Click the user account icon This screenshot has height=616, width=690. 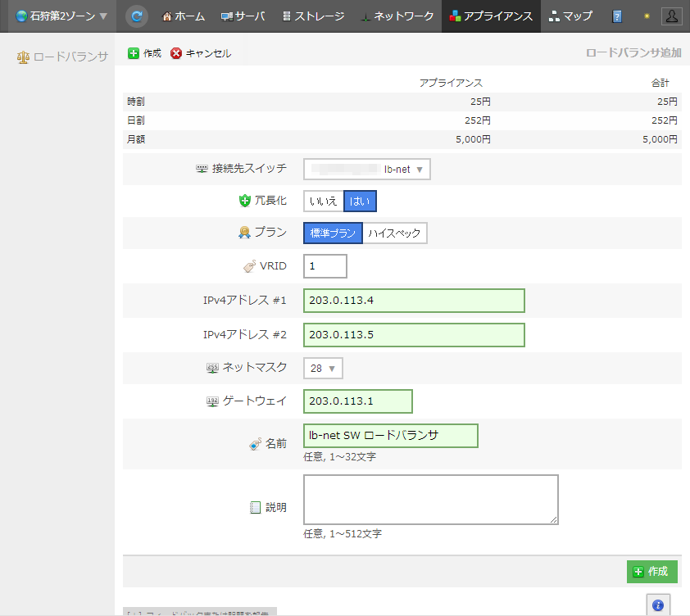(671, 16)
